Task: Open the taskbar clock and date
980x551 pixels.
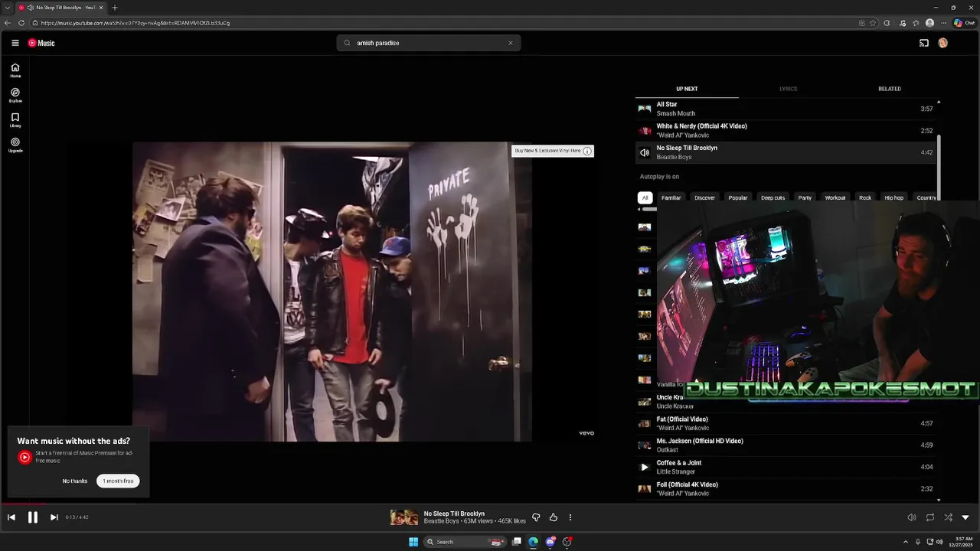Action: coord(962,542)
